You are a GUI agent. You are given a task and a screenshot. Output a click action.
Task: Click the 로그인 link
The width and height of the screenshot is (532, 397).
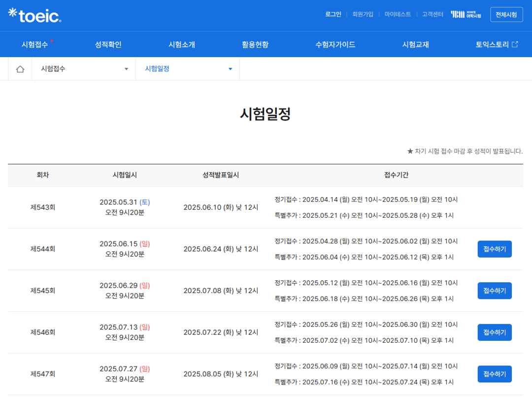click(x=333, y=14)
